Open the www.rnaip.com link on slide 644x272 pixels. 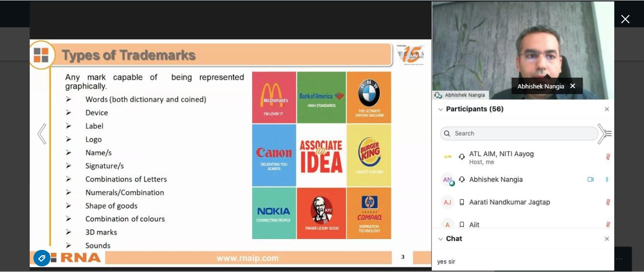coord(248,258)
